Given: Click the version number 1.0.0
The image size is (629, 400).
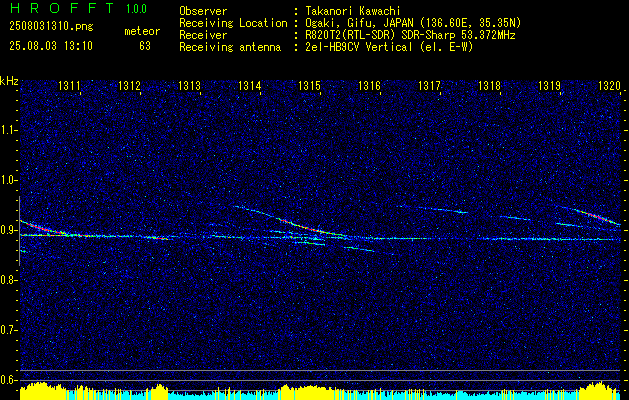Looking at the screenshot, I should pos(136,8).
